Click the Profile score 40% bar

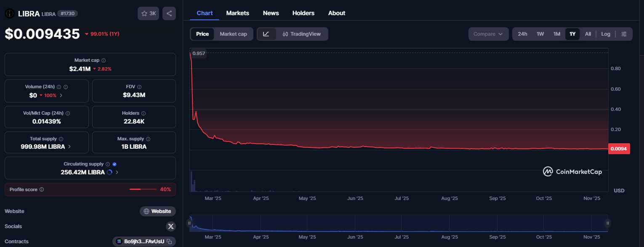(x=143, y=189)
